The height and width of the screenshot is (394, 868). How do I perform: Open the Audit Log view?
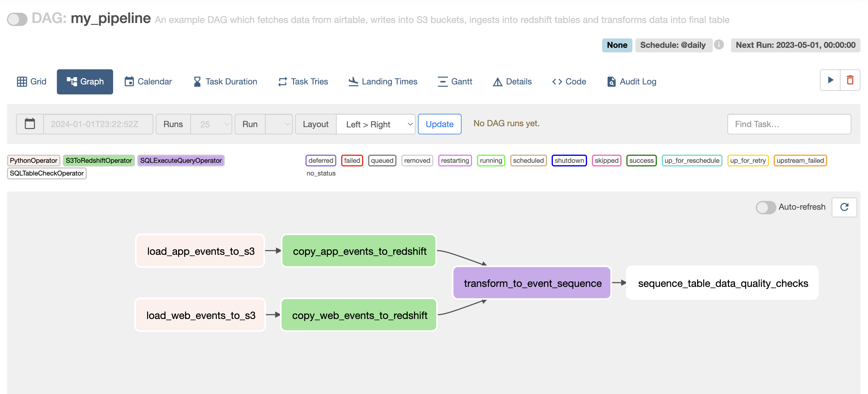631,82
